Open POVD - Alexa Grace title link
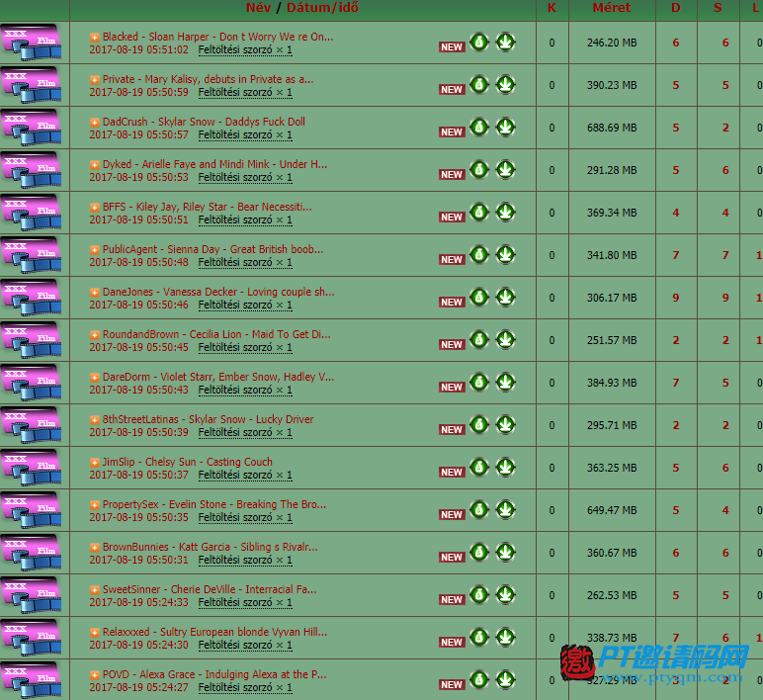The image size is (763, 700). [x=214, y=674]
